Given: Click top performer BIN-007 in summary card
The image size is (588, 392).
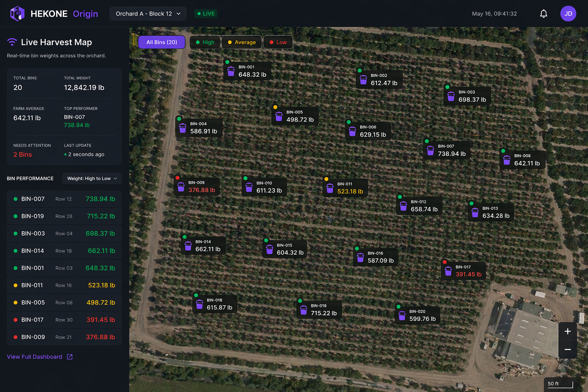Looking at the screenshot, I should [74, 117].
